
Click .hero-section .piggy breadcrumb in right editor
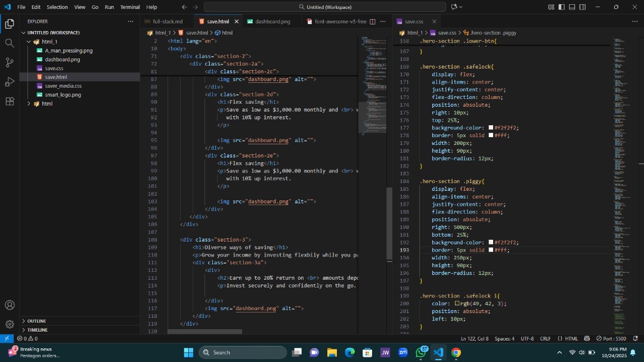pyautogui.click(x=490, y=32)
